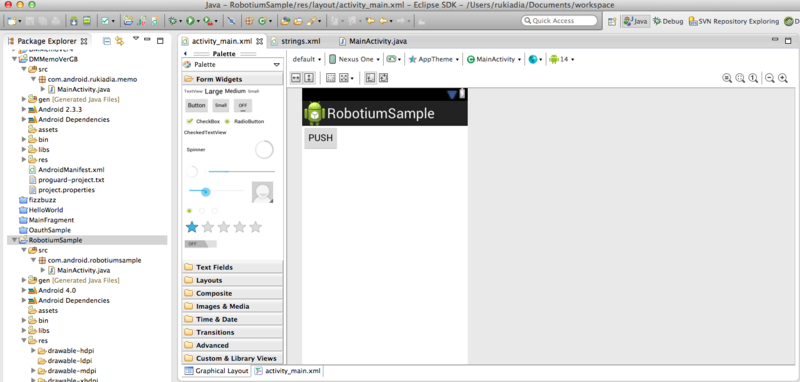Select the RadioButton widget in palette
800x382 pixels.
click(x=244, y=121)
